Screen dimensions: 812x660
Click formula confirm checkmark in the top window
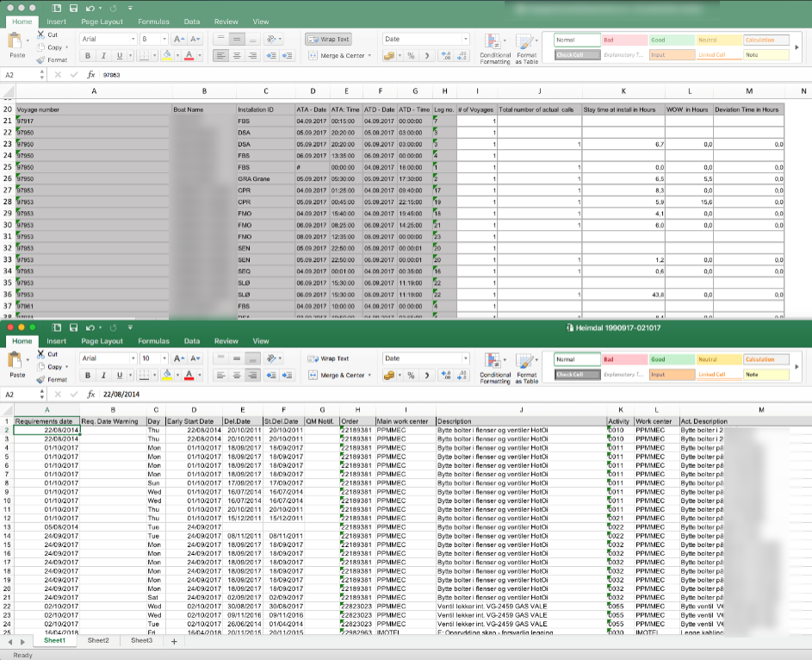73,75
